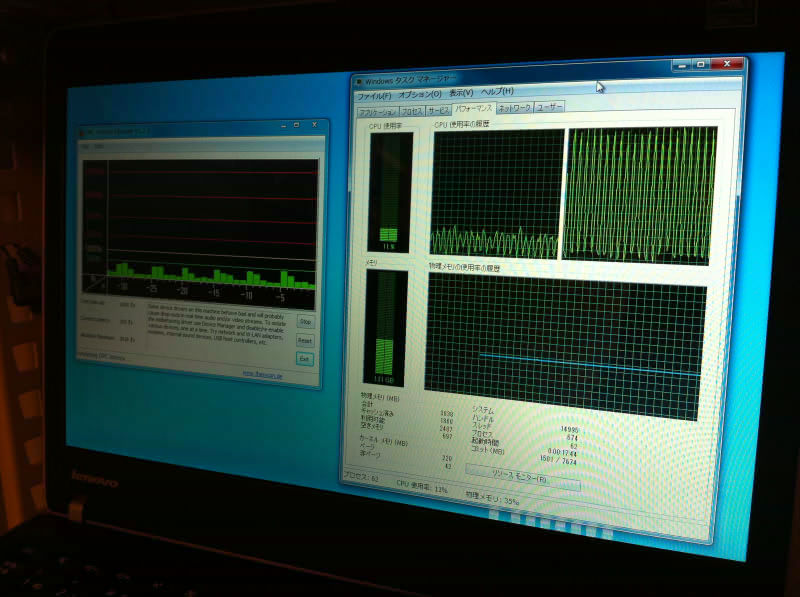
Task: Click status bar text CPU 使用率: 12%
Action: [x=422, y=486]
